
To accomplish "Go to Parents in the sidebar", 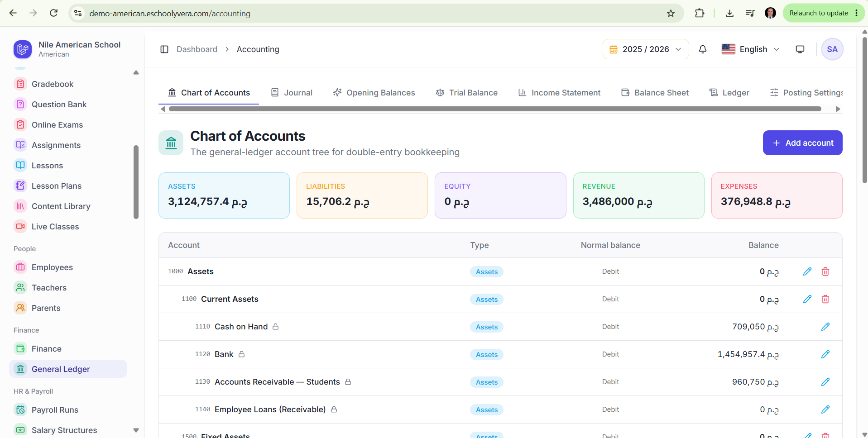I will [68, 308].
